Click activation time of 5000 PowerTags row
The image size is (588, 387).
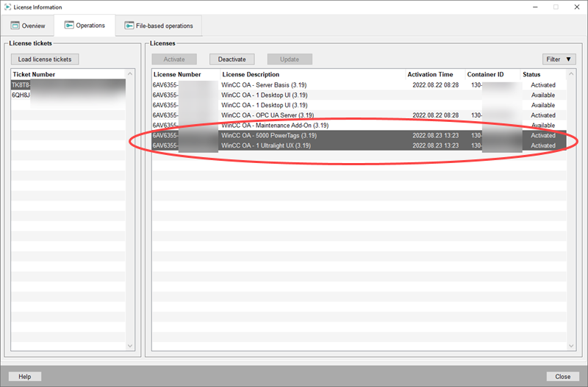(x=435, y=136)
